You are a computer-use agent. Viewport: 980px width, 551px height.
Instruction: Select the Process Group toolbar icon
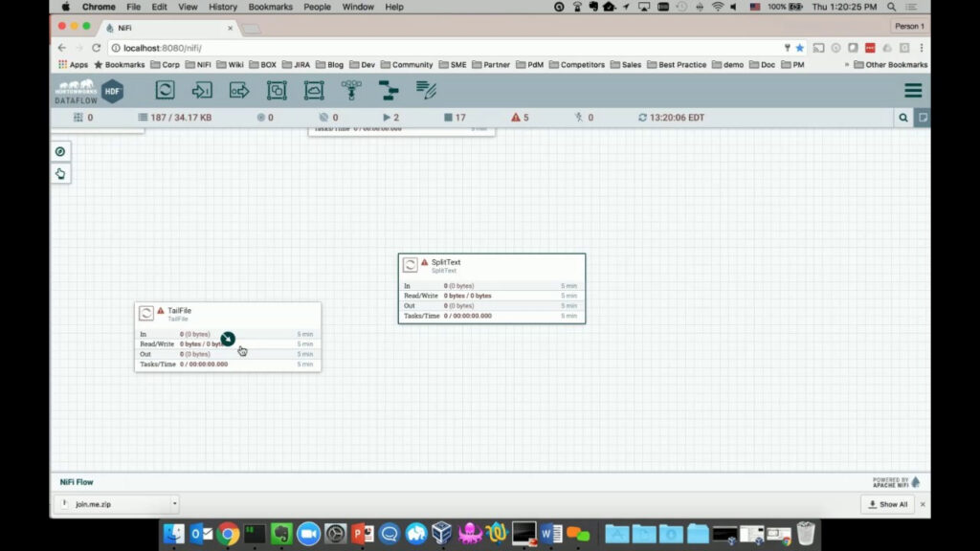277,91
